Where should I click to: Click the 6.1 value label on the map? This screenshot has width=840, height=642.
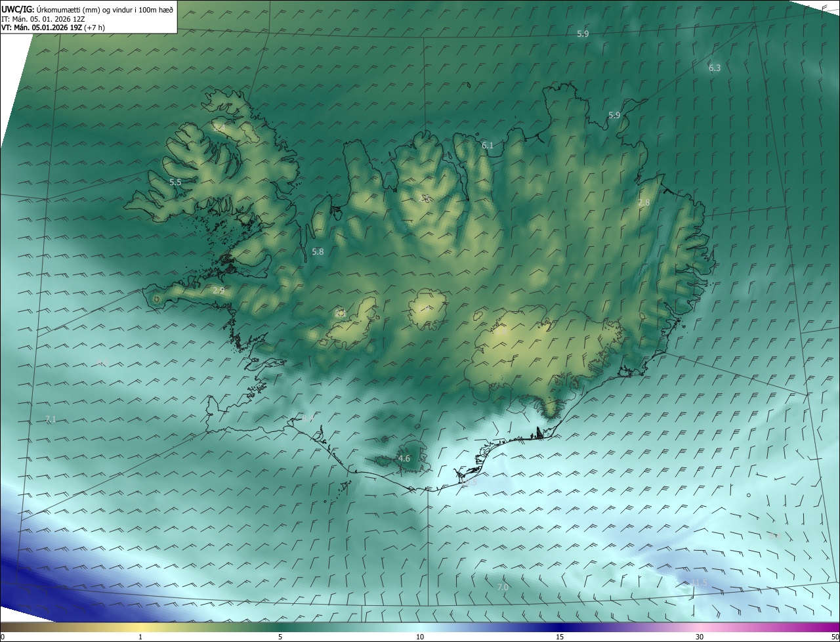pyautogui.click(x=488, y=145)
